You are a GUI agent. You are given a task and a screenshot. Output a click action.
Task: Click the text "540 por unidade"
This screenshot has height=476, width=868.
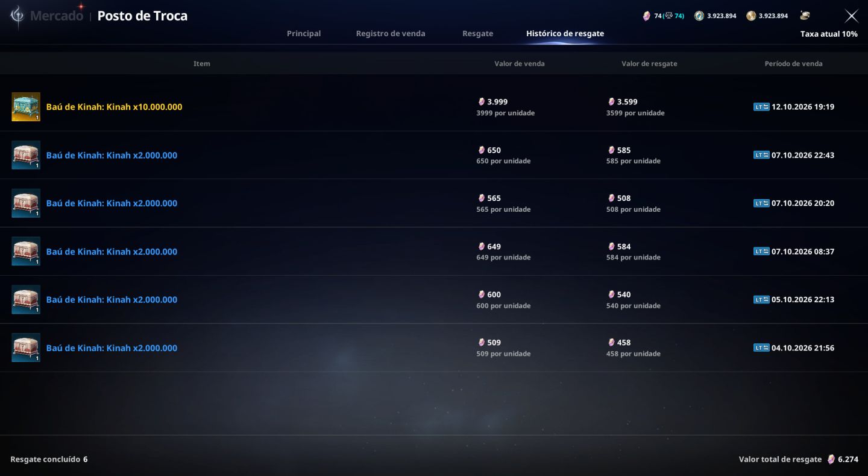pos(634,306)
